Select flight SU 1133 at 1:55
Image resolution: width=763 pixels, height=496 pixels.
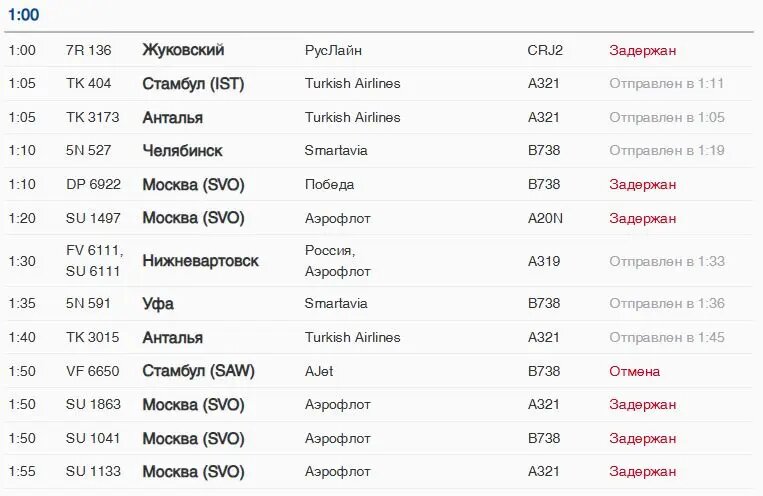[x=93, y=471]
